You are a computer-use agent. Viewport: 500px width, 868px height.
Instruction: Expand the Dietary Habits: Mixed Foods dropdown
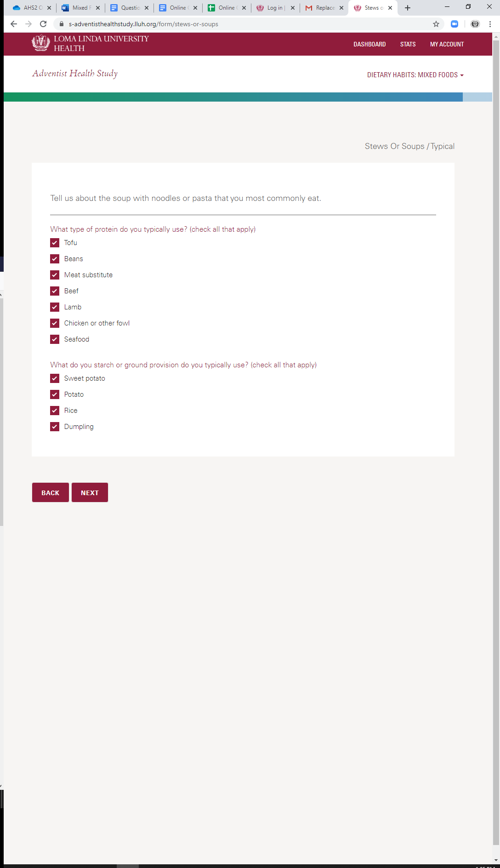(415, 75)
